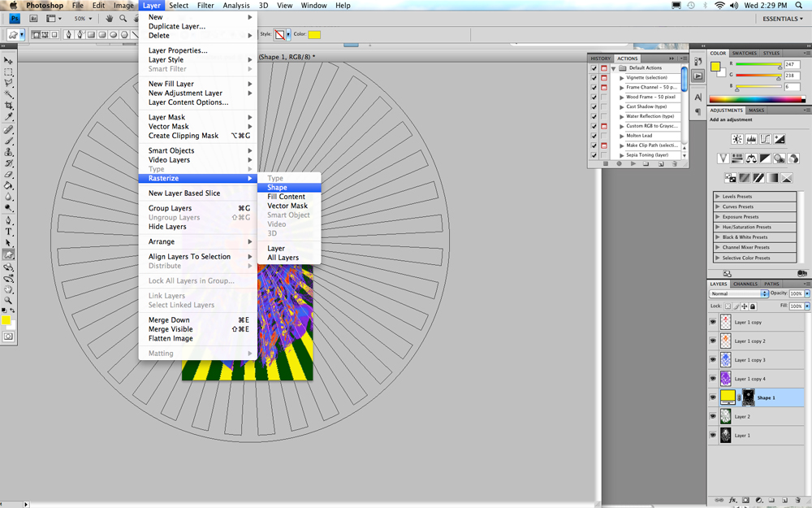
Task: Add a Brightness/Contrast adjustment
Action: pos(737,139)
